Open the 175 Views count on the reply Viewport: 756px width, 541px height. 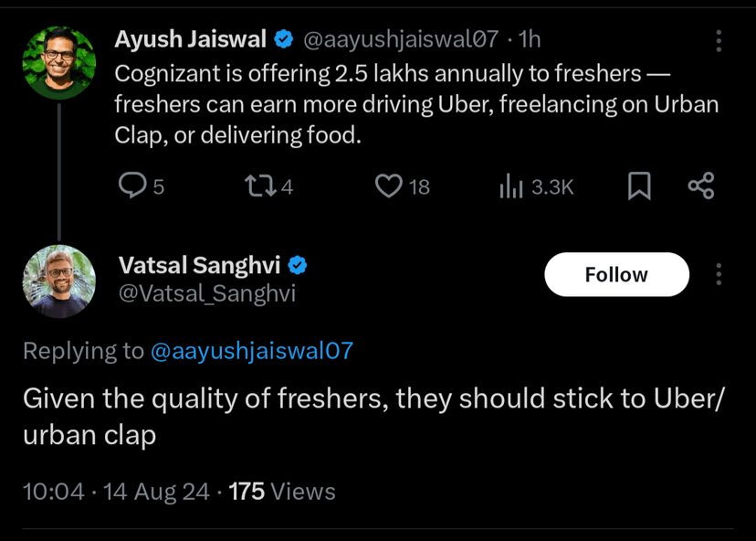(x=282, y=492)
